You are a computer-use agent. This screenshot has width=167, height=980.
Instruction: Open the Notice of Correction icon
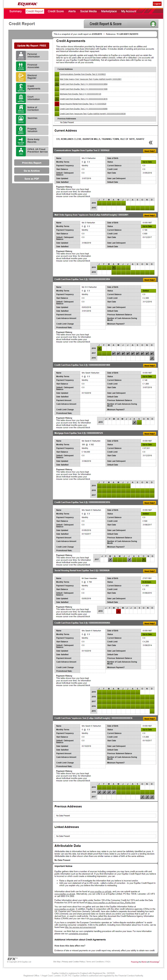point(21,109)
